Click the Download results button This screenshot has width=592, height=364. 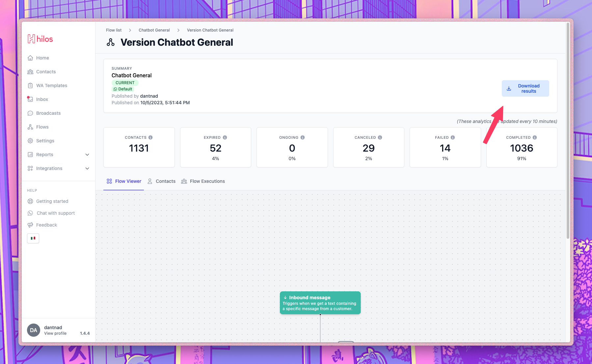tap(525, 88)
